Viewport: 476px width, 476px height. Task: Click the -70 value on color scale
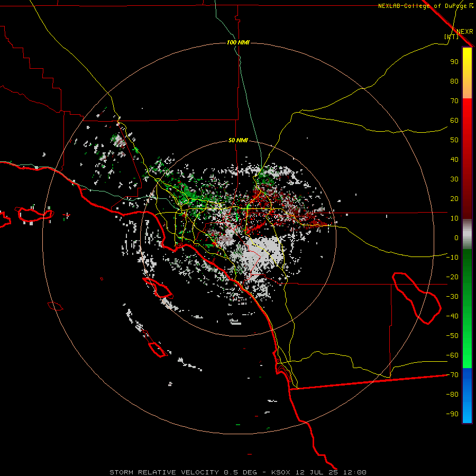[x=452, y=375]
